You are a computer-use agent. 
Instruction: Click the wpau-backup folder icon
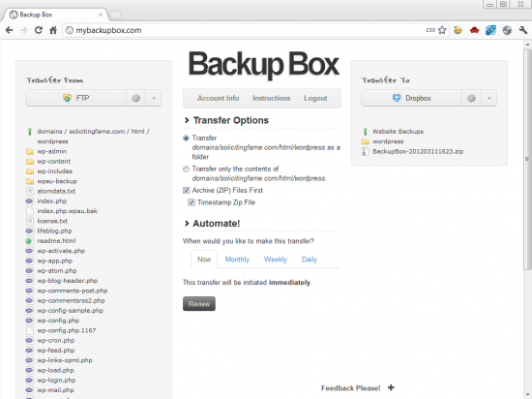coord(30,181)
